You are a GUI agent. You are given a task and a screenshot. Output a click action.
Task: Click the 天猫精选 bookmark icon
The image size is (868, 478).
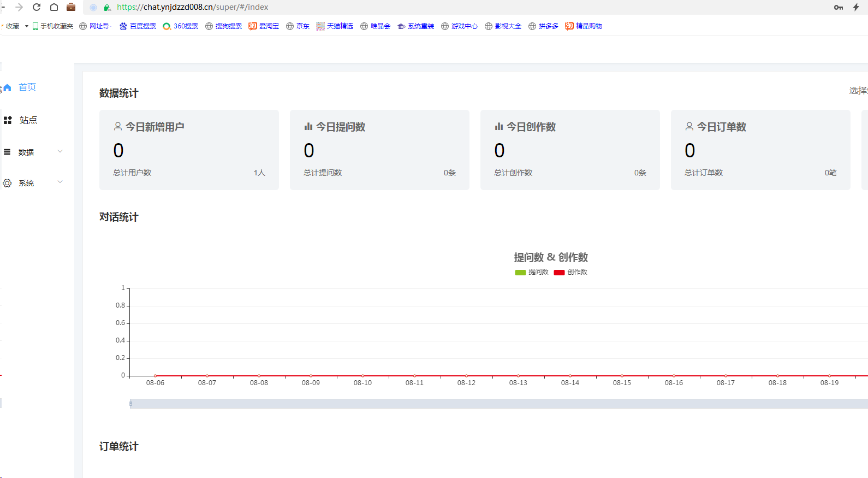click(320, 26)
